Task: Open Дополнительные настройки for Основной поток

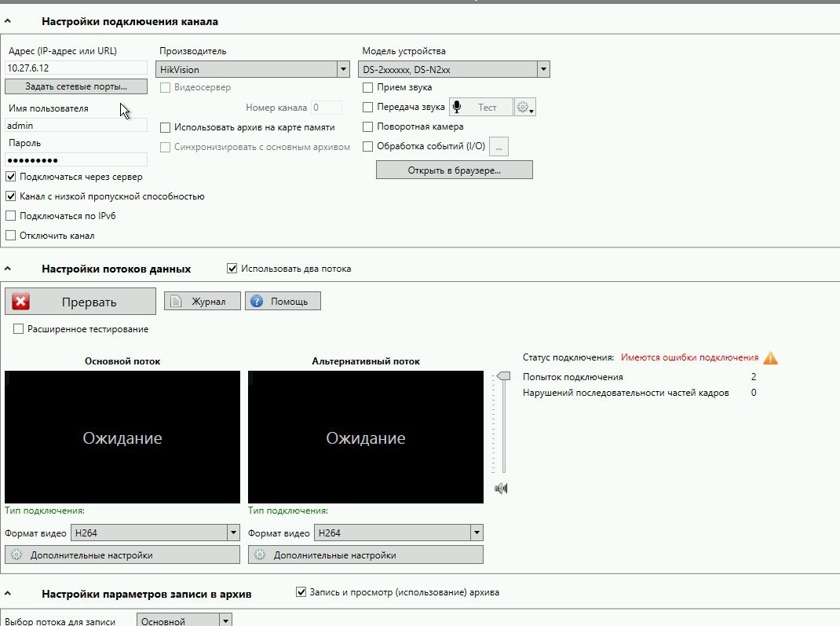Action: click(122, 555)
